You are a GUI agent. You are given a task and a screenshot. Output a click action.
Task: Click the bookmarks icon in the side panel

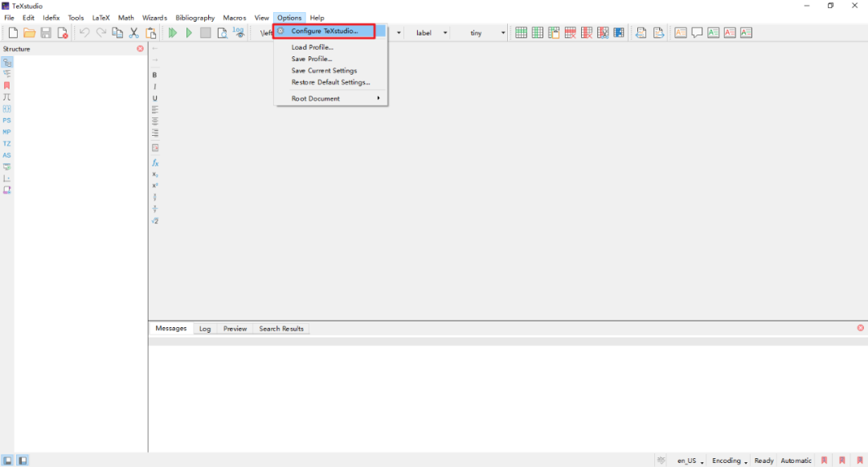coord(7,85)
